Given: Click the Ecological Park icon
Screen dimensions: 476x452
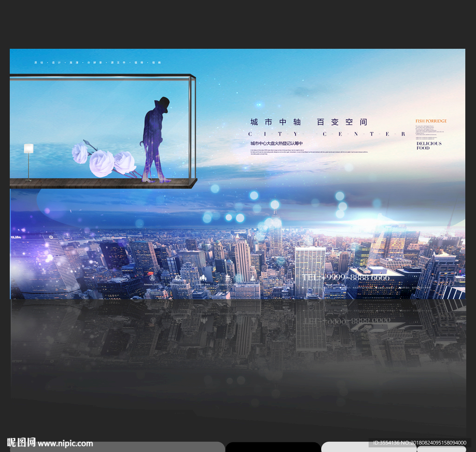Looking at the screenshot, I should (228, 278).
